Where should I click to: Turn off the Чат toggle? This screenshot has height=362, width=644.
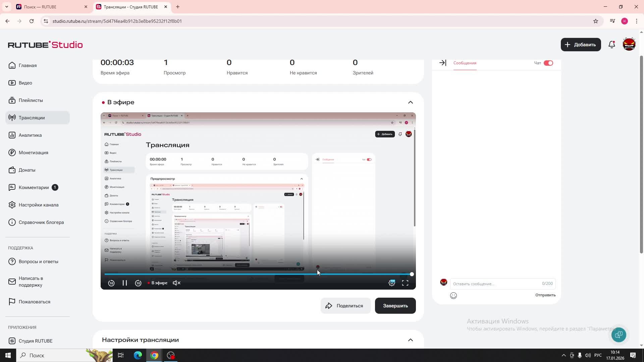(x=548, y=63)
